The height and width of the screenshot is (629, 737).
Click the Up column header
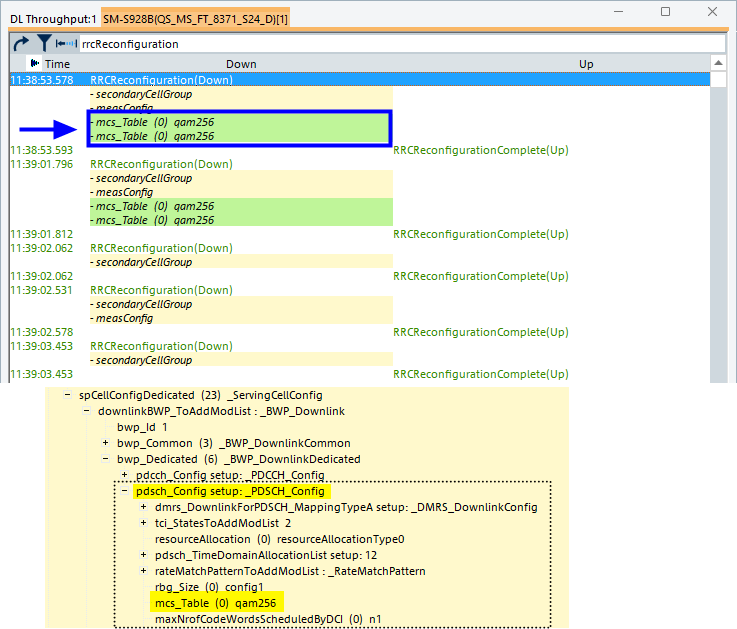point(586,64)
